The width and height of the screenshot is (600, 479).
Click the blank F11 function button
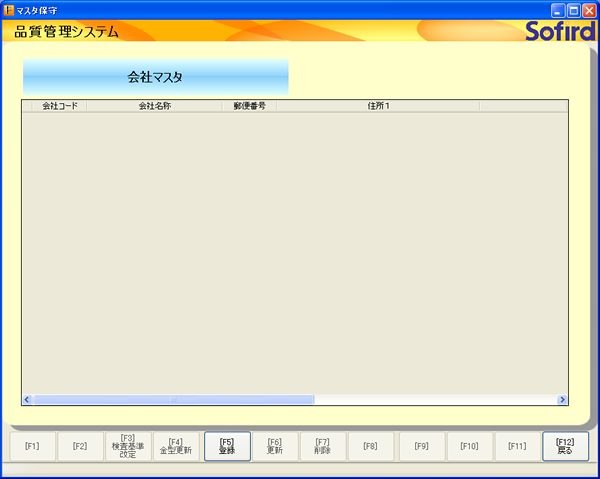click(x=517, y=446)
